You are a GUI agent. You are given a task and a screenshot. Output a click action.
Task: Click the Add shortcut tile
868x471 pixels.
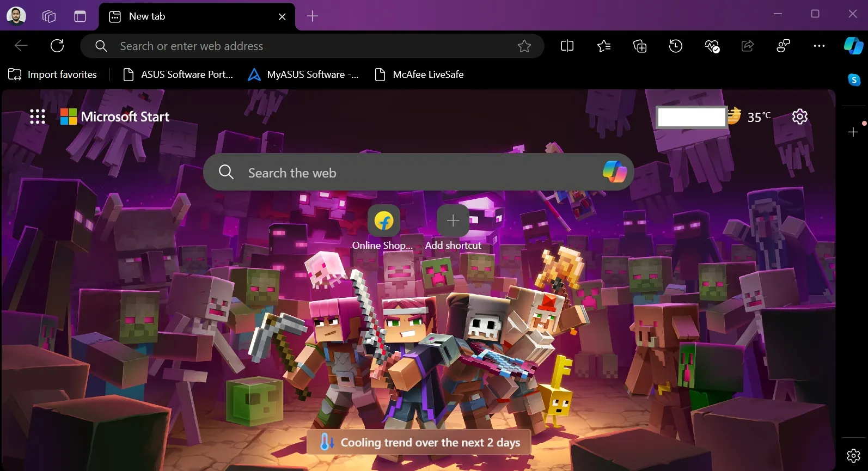453,221
